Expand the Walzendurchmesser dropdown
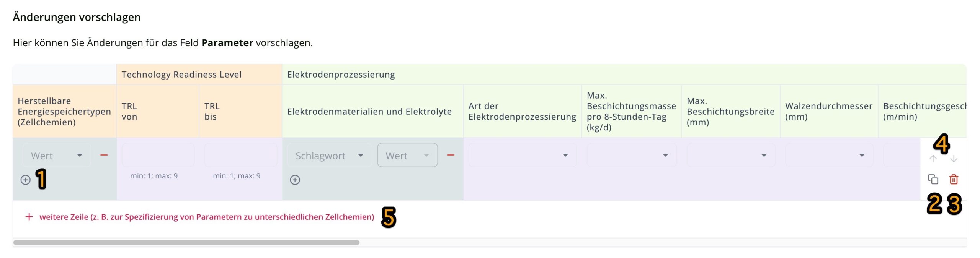980x258 pixels. click(x=829, y=155)
